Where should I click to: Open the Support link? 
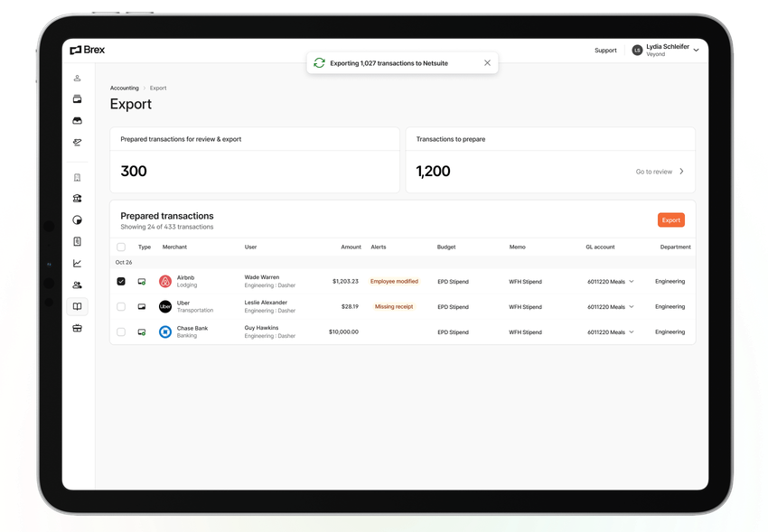605,51
